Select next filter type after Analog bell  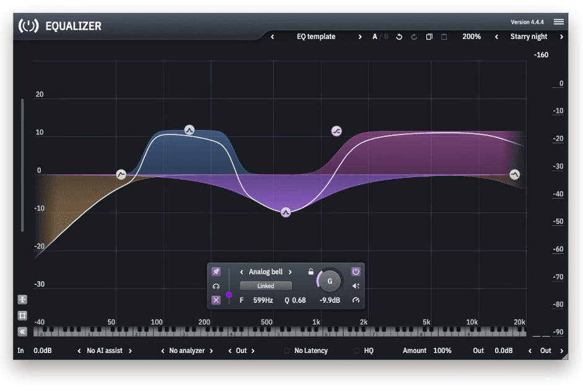(290, 272)
